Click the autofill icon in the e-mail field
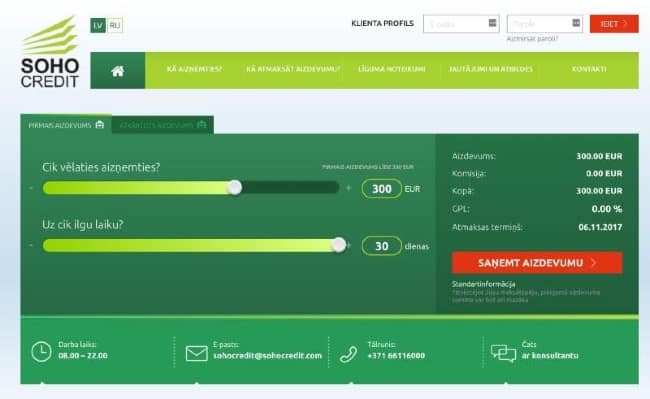Screen dimensions: 650x399 (492, 23)
